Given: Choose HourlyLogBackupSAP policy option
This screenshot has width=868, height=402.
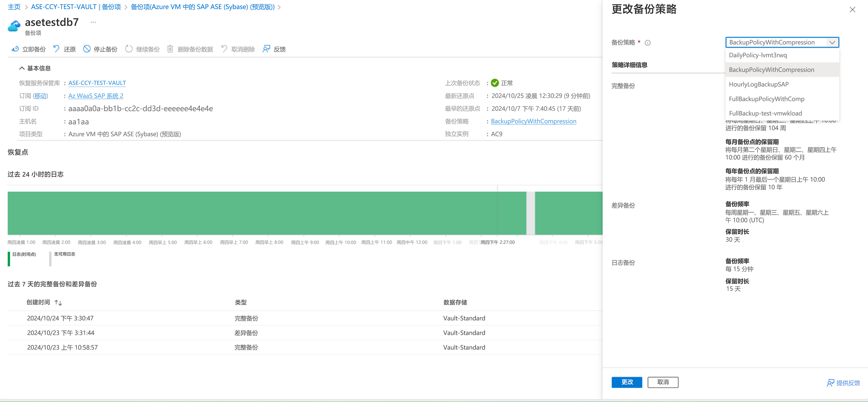Looking at the screenshot, I should coord(759,84).
